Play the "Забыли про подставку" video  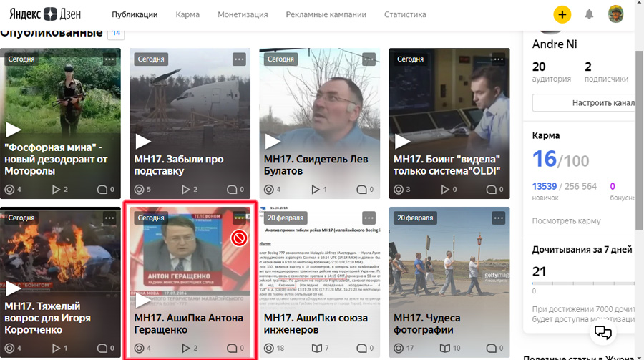pos(143,142)
